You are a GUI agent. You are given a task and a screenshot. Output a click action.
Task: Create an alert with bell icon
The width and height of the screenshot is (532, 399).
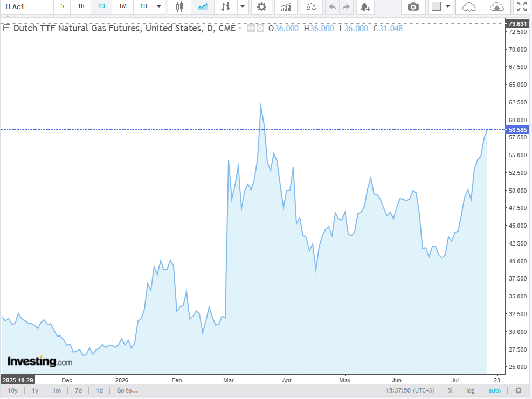tap(365, 7)
